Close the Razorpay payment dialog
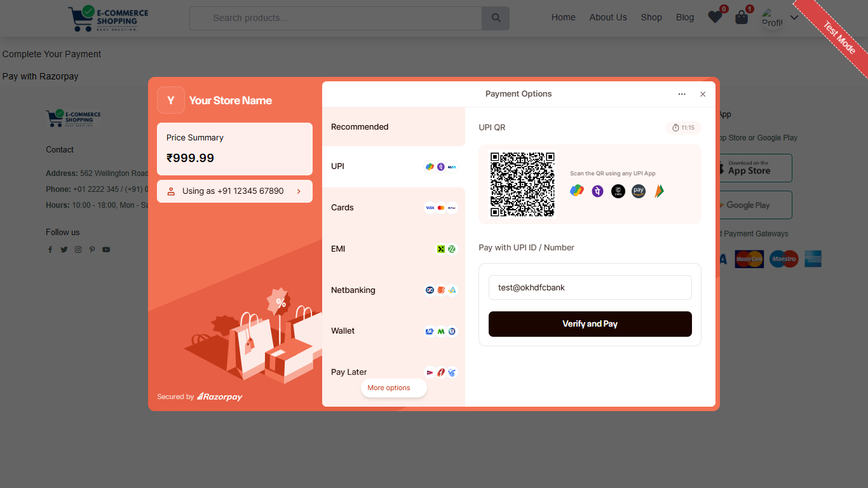The width and height of the screenshot is (868, 488). [x=703, y=94]
